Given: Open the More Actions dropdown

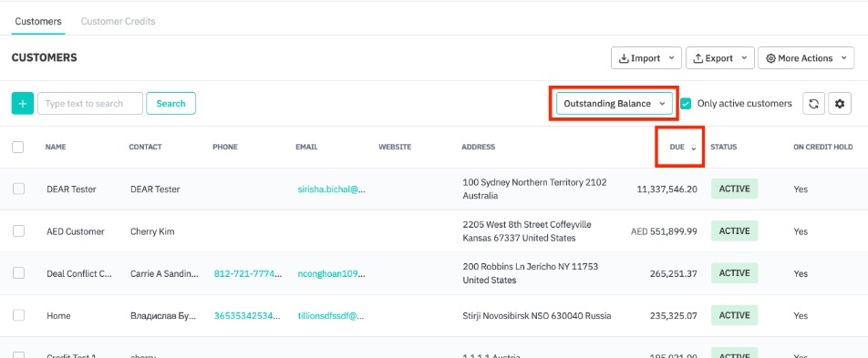Looking at the screenshot, I should [805, 58].
